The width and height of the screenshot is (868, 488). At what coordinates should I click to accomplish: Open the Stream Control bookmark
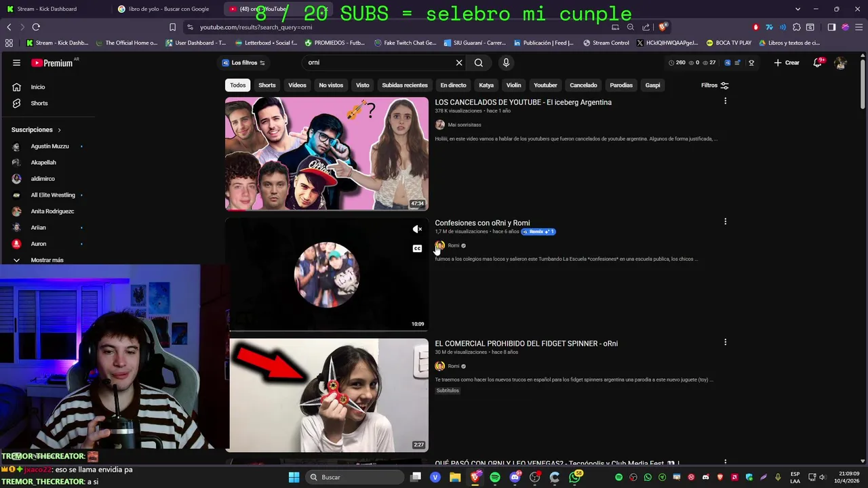[606, 43]
